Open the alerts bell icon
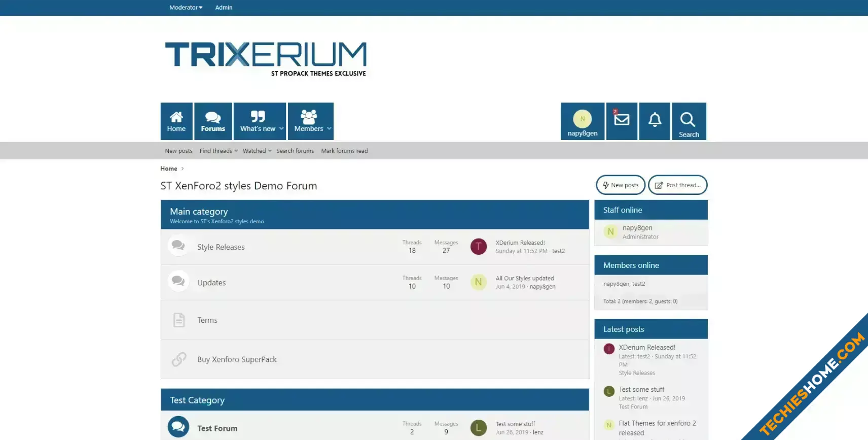The image size is (868, 440). click(x=655, y=120)
